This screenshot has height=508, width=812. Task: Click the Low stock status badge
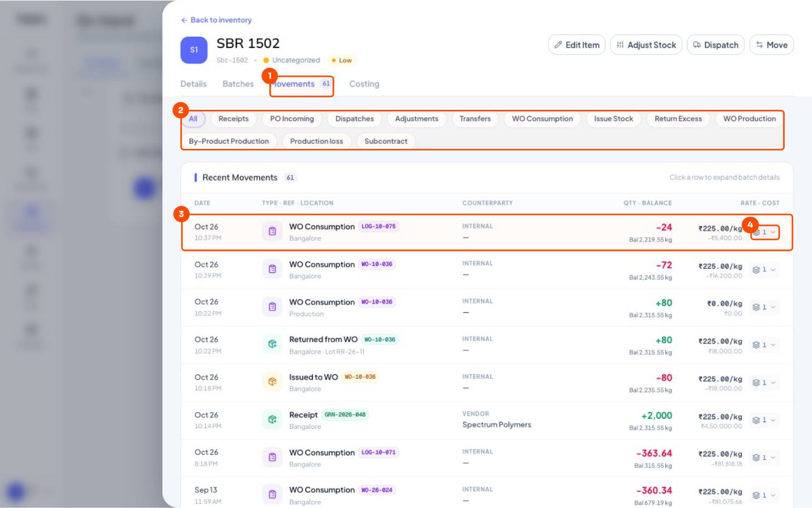(x=342, y=60)
